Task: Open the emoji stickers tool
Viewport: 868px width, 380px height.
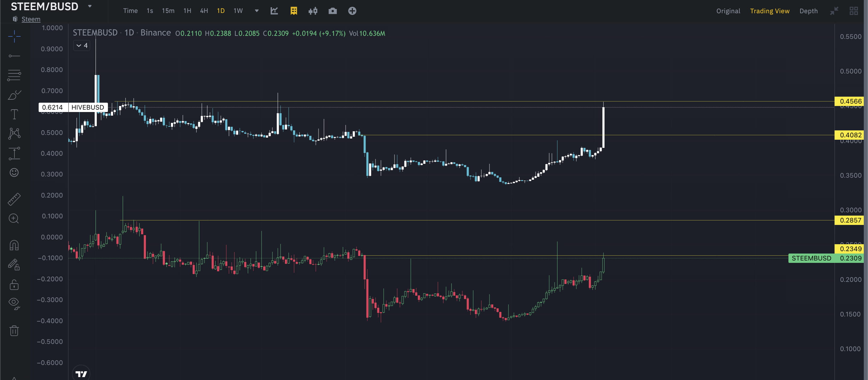Action: click(14, 172)
